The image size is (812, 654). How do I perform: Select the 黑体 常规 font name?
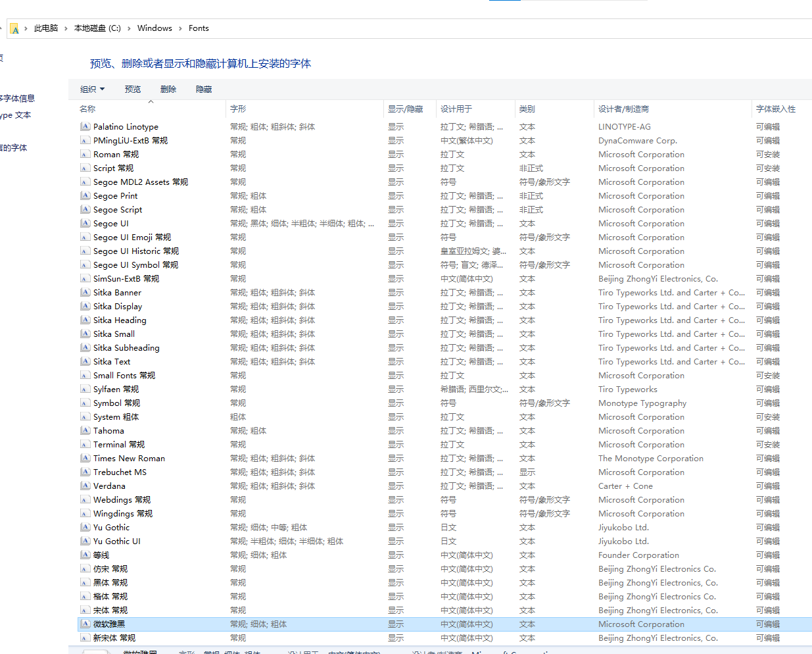pyautogui.click(x=110, y=582)
